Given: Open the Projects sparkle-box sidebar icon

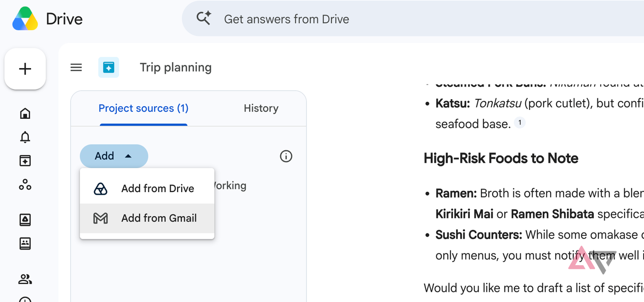Looking at the screenshot, I should point(25,161).
